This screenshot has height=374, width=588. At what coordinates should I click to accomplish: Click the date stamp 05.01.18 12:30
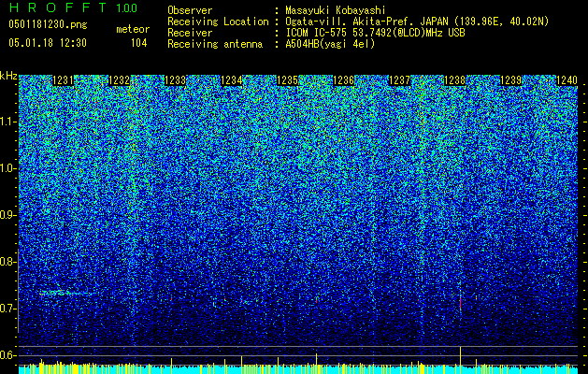pyautogui.click(x=48, y=43)
